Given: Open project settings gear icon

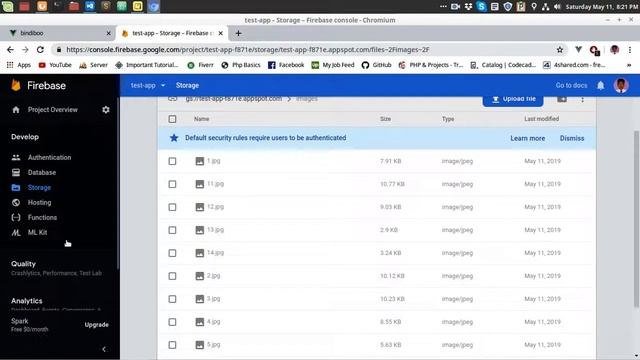Looking at the screenshot, I should coord(106,109).
